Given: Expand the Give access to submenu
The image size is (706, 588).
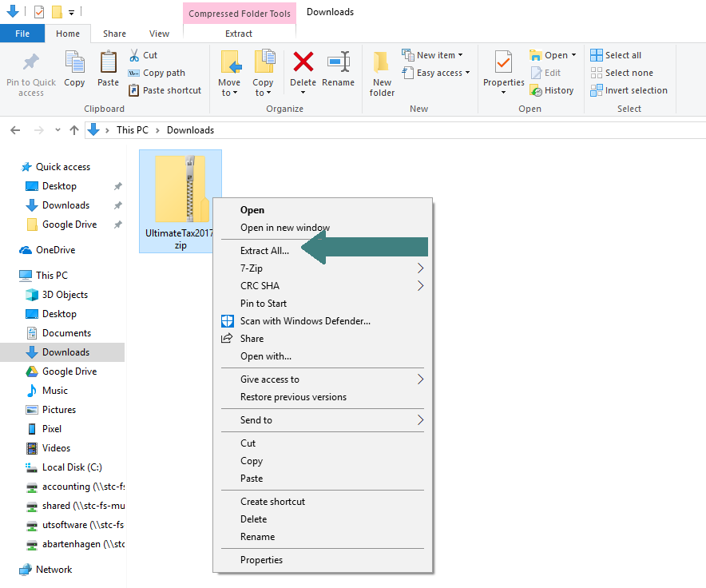Looking at the screenshot, I should point(420,379).
